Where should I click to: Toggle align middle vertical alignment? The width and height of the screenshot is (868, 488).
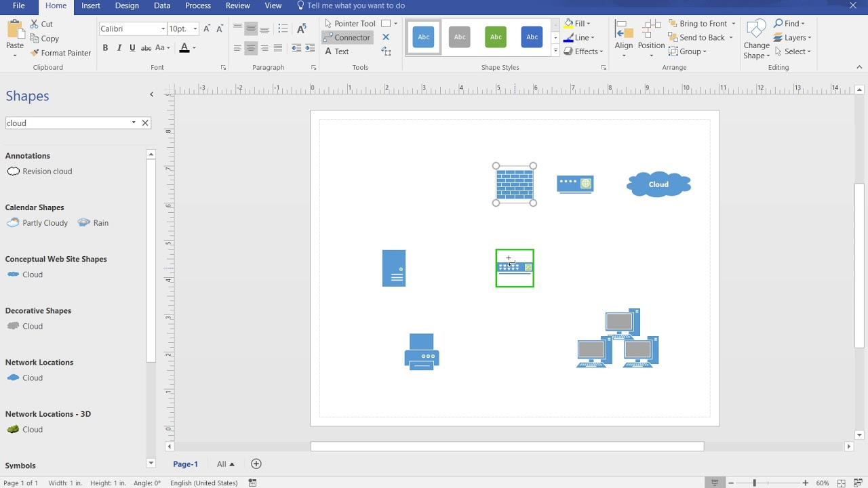(251, 28)
